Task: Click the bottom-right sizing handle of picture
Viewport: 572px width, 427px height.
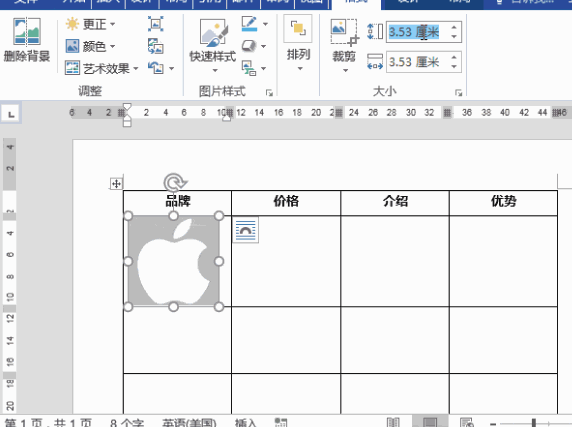Action: point(219,307)
